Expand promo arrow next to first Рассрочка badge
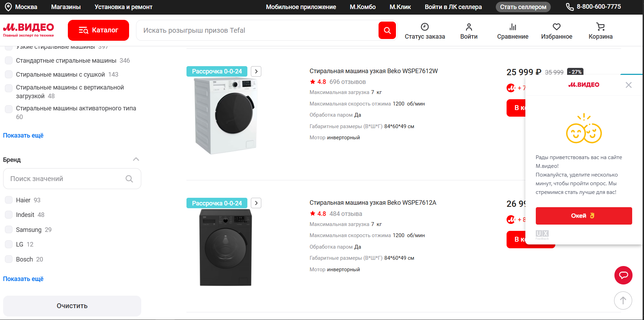This screenshot has width=644, height=320. coord(256,71)
